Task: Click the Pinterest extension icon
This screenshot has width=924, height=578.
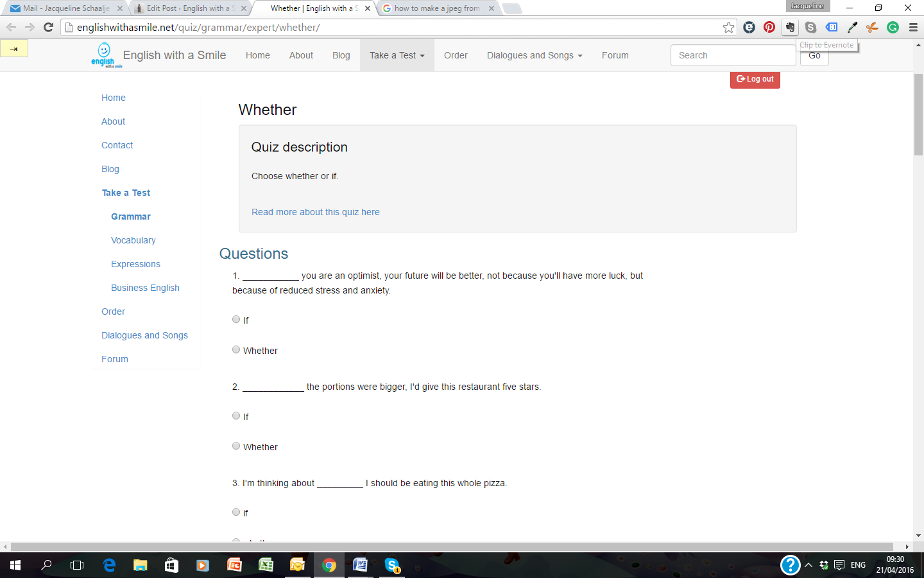Action: (x=769, y=27)
